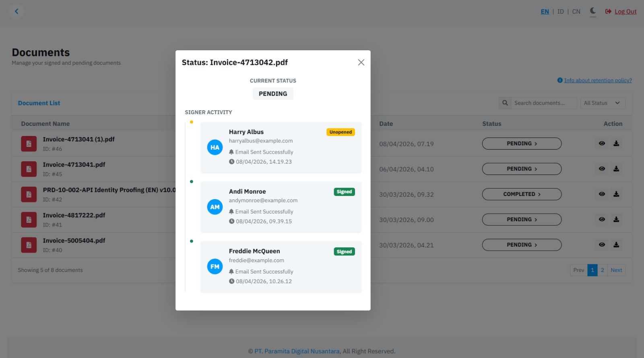Toggle dark mode with moon icon
The image size is (644, 358).
pyautogui.click(x=592, y=11)
